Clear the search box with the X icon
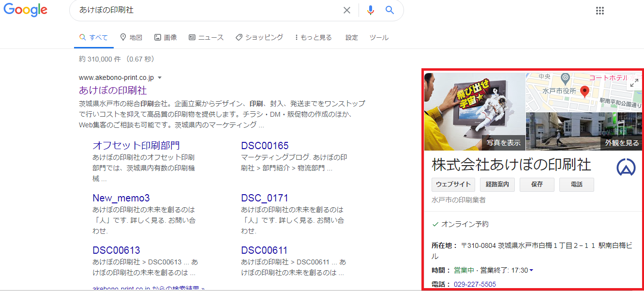The image size is (644, 291). coord(347,10)
